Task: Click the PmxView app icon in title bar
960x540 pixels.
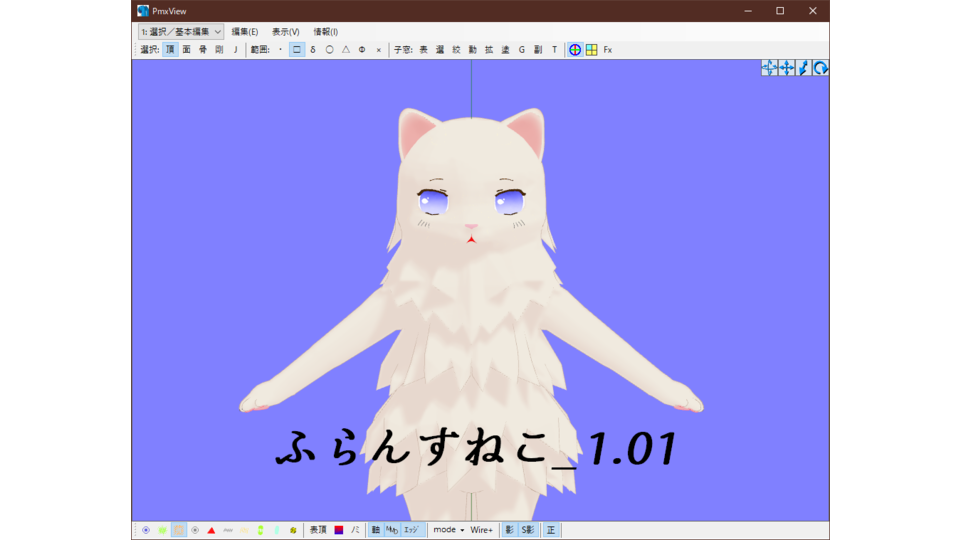Action: [x=143, y=11]
